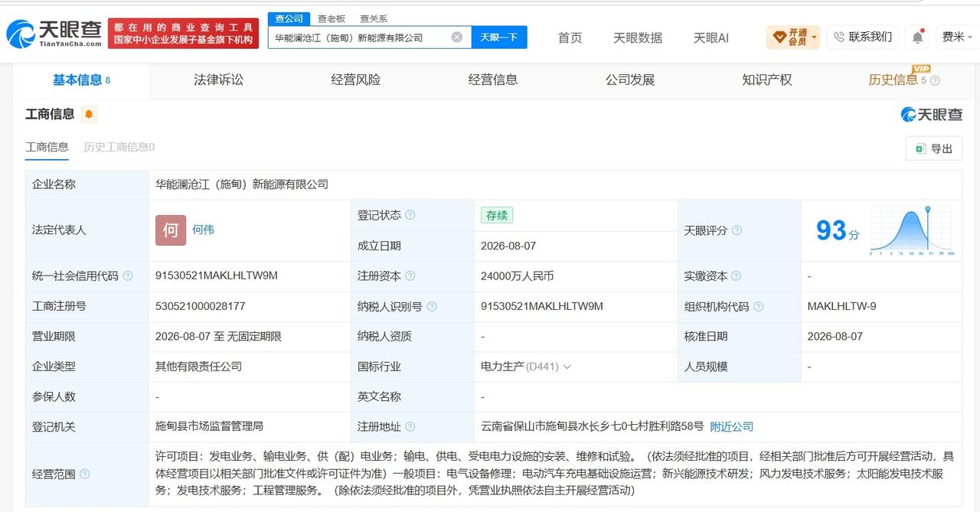Go to 首页 in top navigation
The height and width of the screenshot is (512, 980).
pyautogui.click(x=570, y=38)
